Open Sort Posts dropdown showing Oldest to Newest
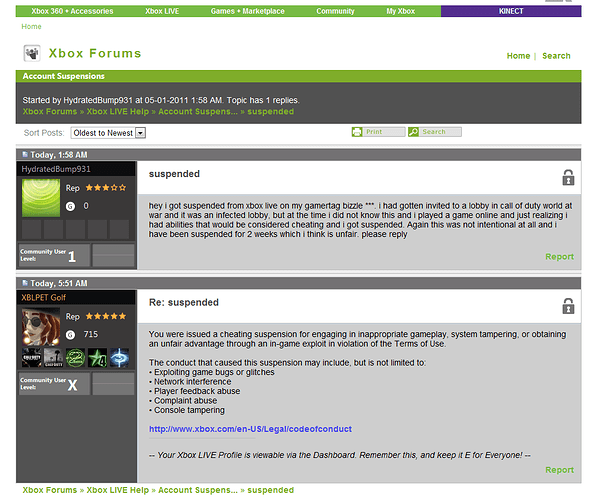The height and width of the screenshot is (500, 591). (x=108, y=133)
